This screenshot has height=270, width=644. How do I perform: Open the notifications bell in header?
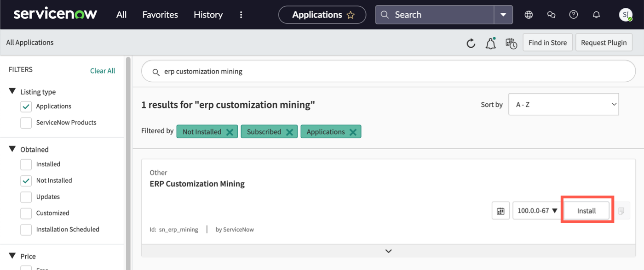596,15
